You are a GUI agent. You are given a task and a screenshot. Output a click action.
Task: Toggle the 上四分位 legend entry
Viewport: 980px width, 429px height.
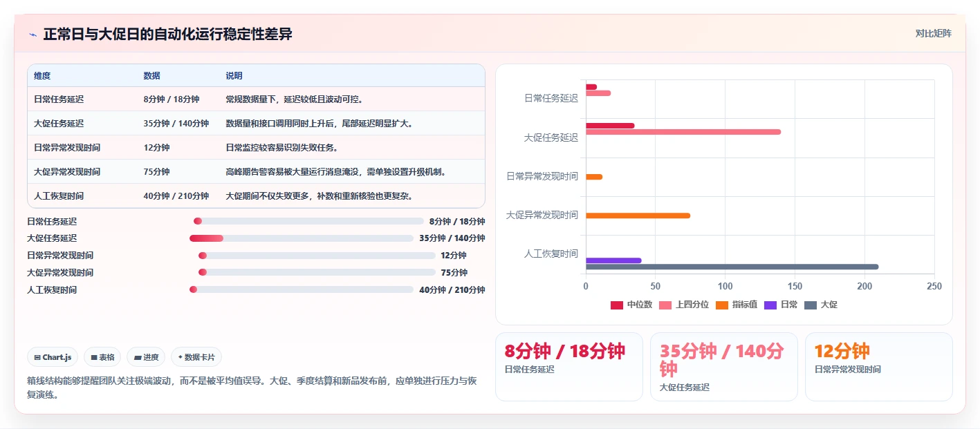click(x=684, y=305)
